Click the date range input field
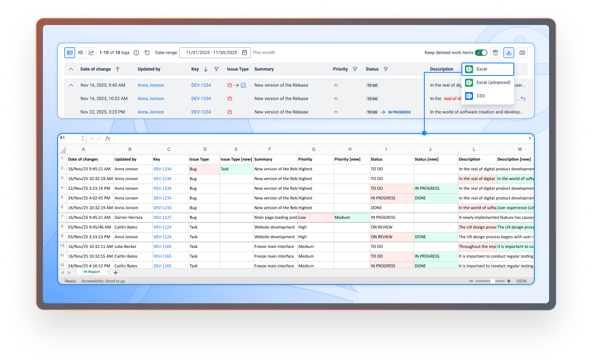This screenshot has width=592, height=364. coord(215,53)
